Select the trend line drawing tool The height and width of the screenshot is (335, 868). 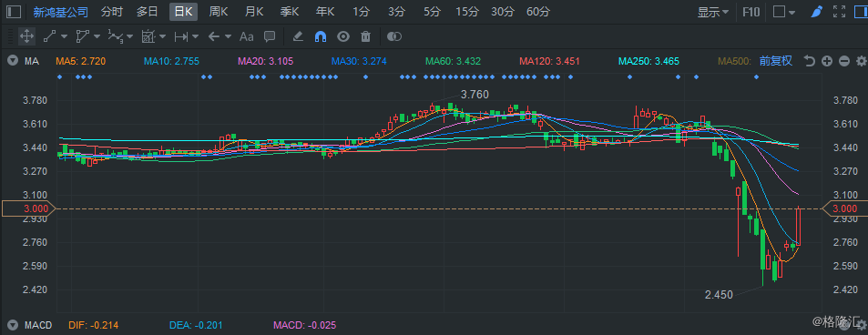[x=50, y=36]
